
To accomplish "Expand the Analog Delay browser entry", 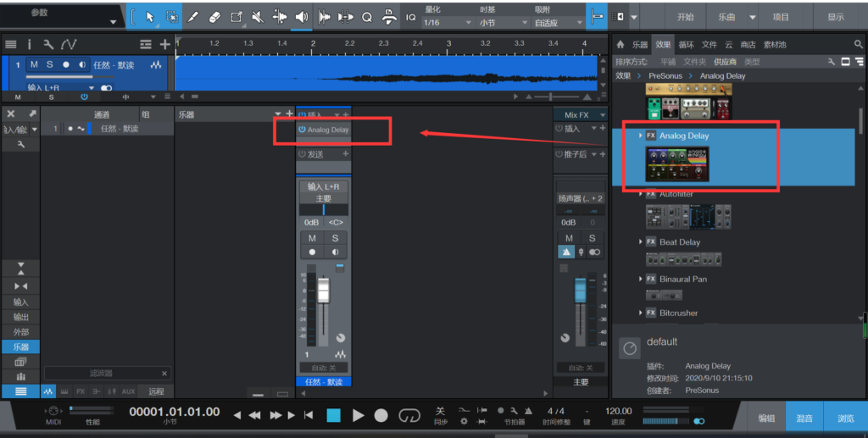I will point(641,136).
